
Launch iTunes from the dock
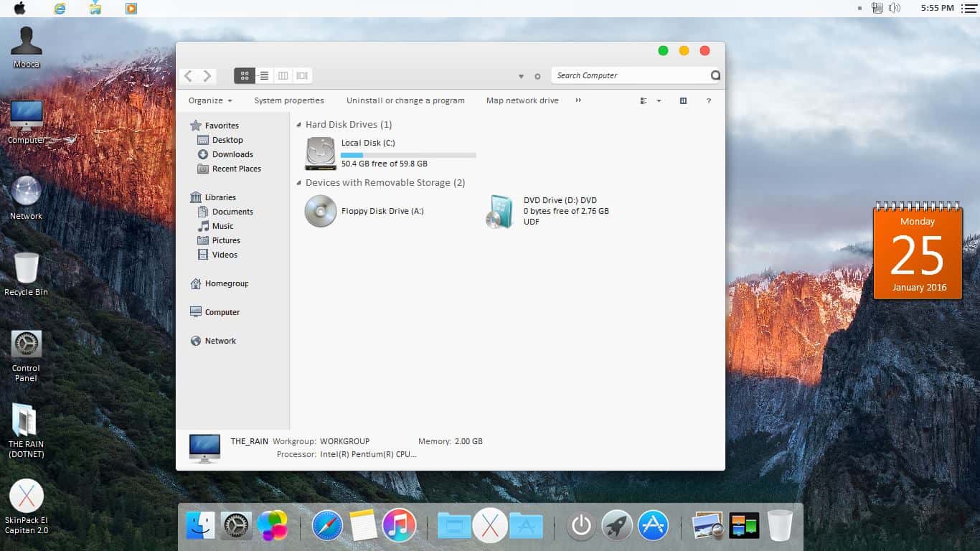tap(400, 525)
